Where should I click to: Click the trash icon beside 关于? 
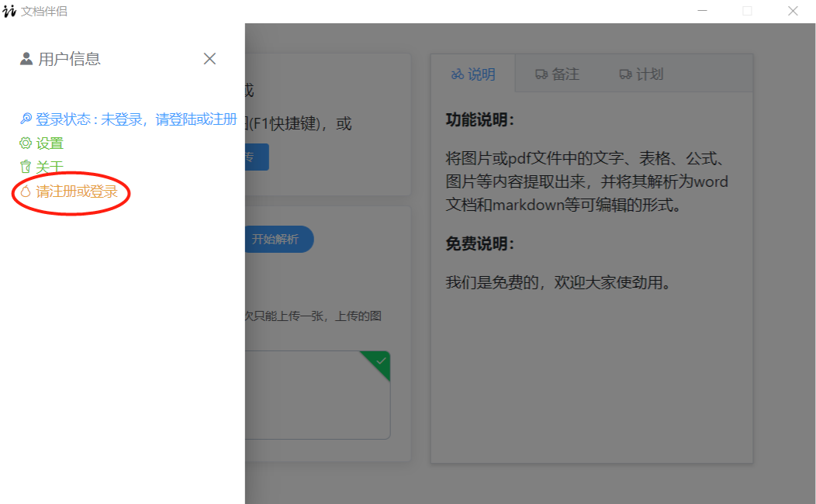(x=26, y=167)
